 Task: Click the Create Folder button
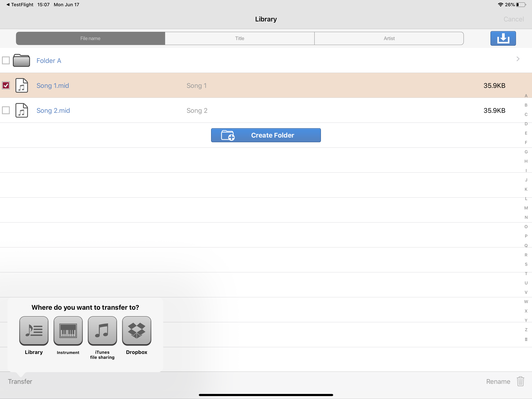266,135
